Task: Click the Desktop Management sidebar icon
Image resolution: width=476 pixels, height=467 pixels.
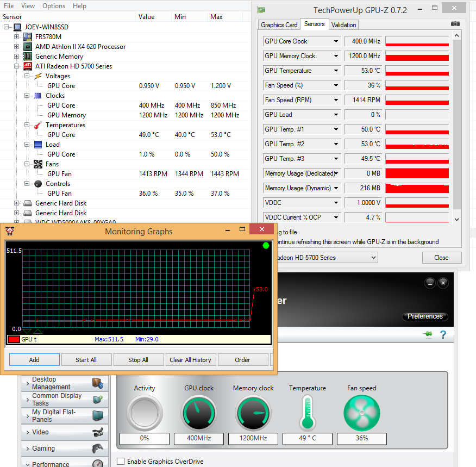Action: point(98,383)
